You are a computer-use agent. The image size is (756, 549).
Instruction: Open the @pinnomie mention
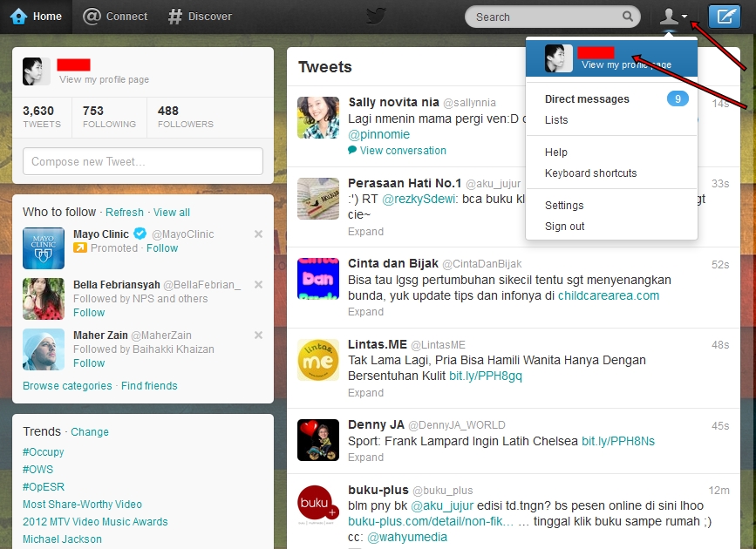click(x=378, y=134)
